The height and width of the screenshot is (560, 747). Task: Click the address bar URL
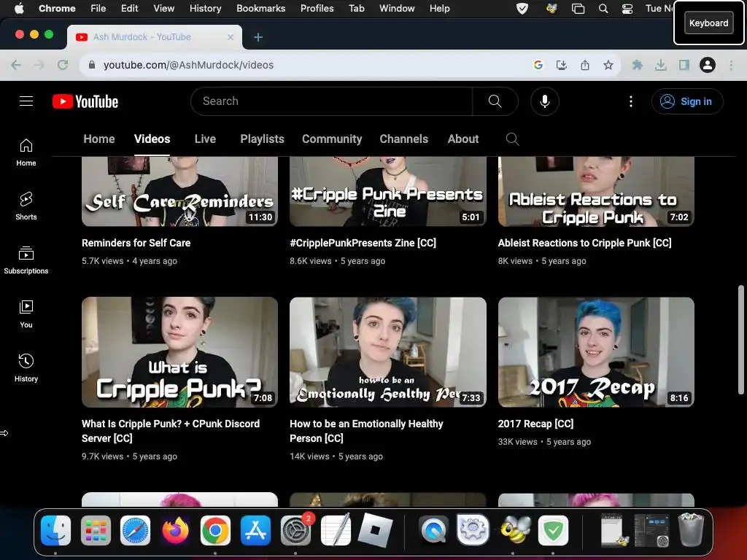point(188,65)
